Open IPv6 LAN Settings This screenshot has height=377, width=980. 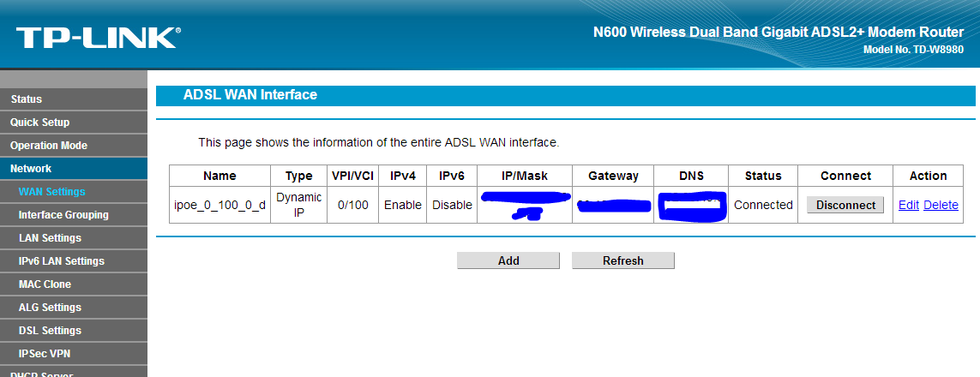pos(74,261)
